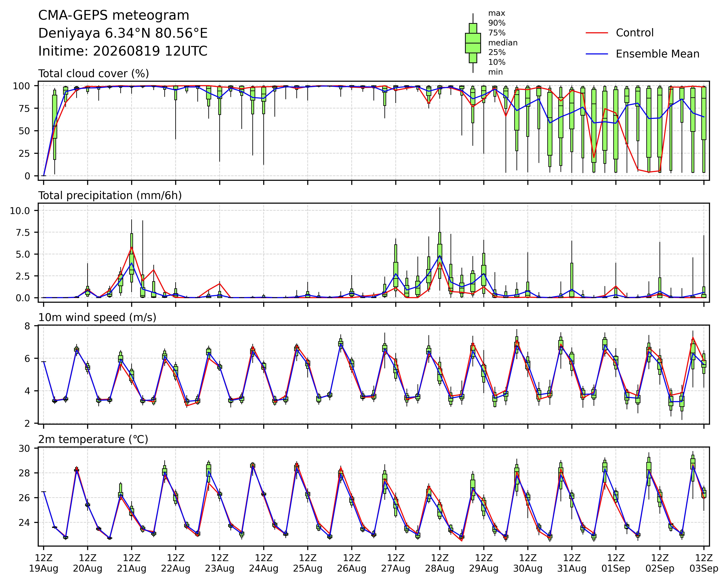Click the '2m temperature (℃)' panel title
Image resolution: width=728 pixels, height=583 pixels.
click(x=93, y=439)
